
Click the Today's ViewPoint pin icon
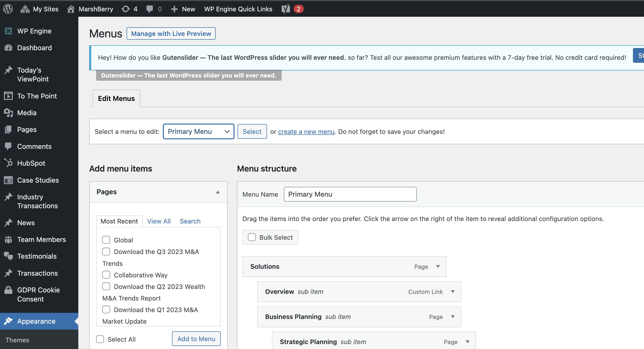click(x=8, y=70)
